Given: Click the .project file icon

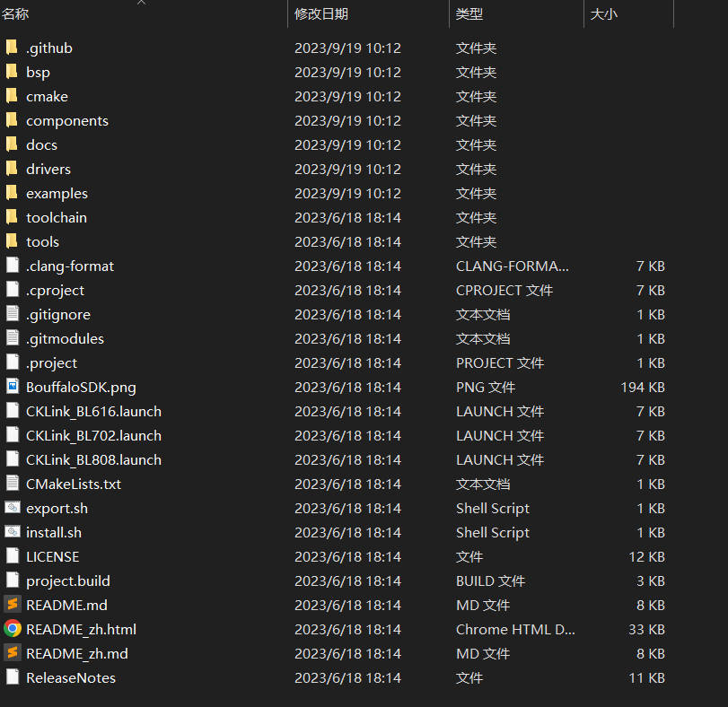Looking at the screenshot, I should coord(13,362).
